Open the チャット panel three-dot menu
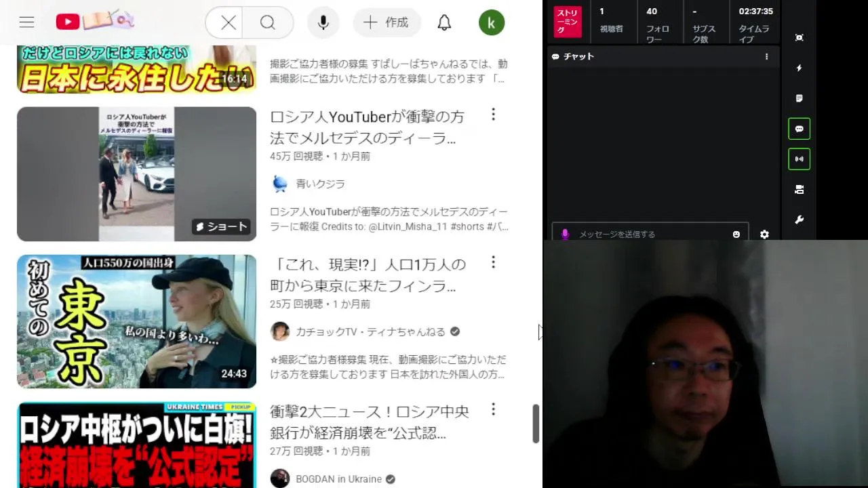 767,57
